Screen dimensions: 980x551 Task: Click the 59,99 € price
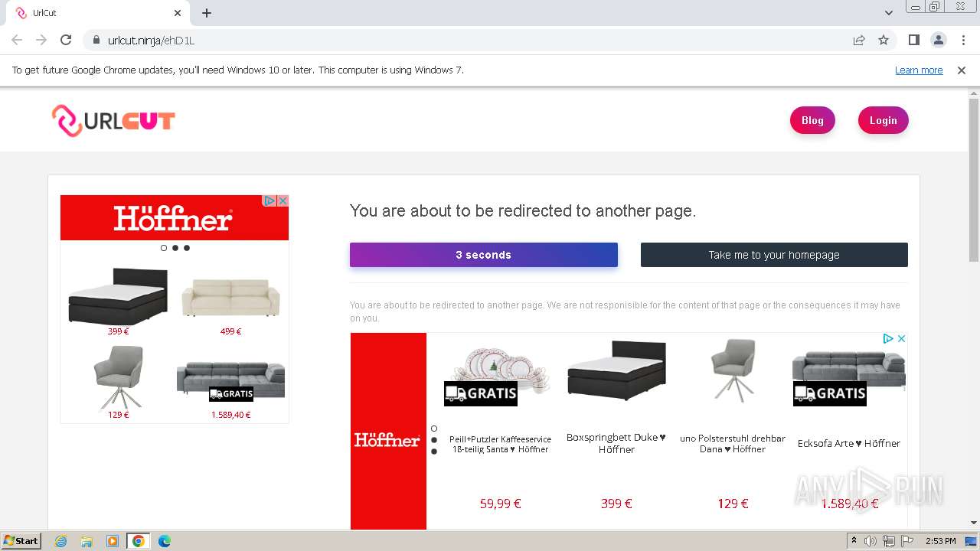pos(500,504)
